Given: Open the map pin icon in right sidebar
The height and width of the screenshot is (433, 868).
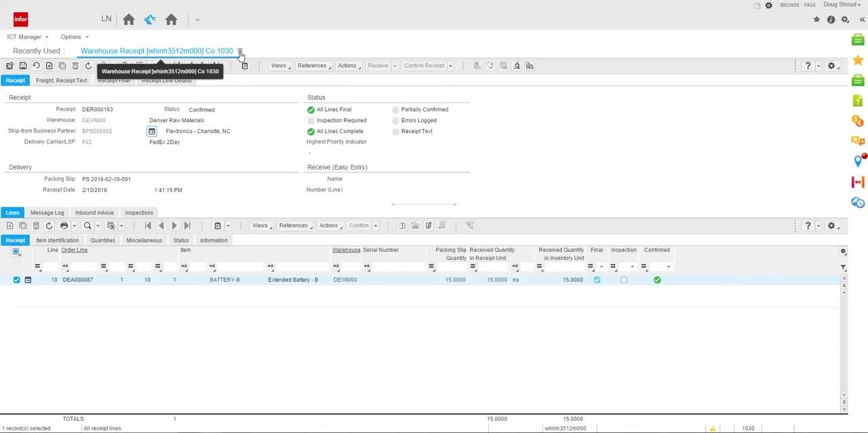Looking at the screenshot, I should tap(858, 161).
